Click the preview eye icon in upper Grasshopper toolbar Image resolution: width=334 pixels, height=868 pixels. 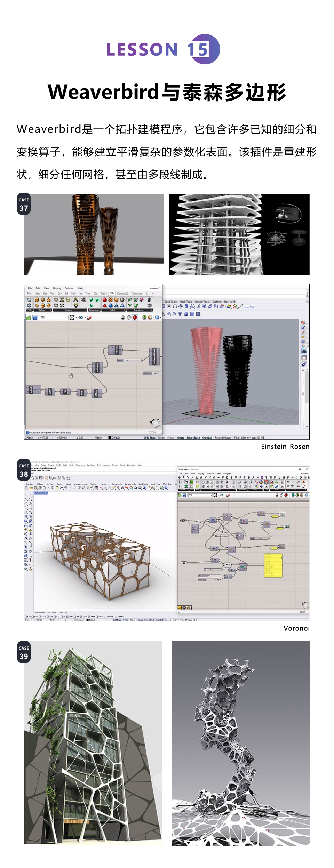click(81, 318)
